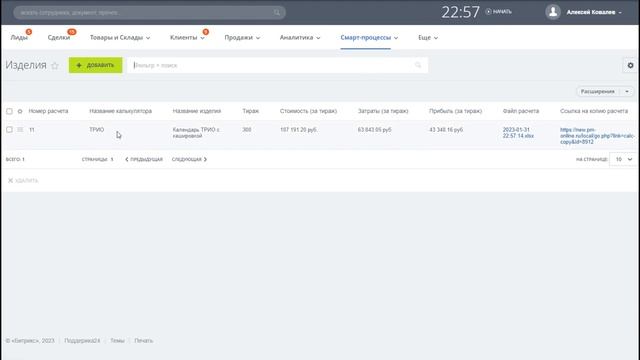Screen dimensions: 640x360
Task: Click the green Добавить button
Action: (96, 65)
